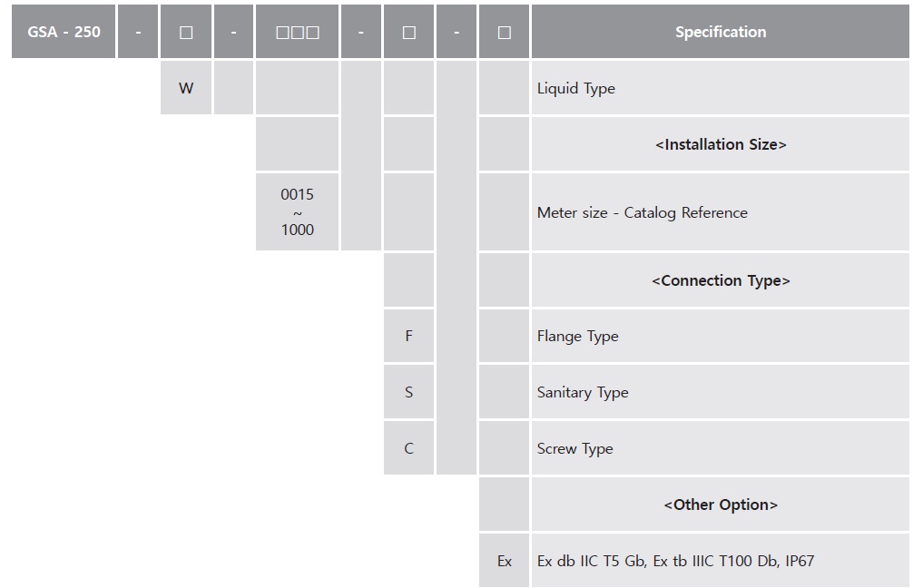Select the S connection code cell

(408, 392)
